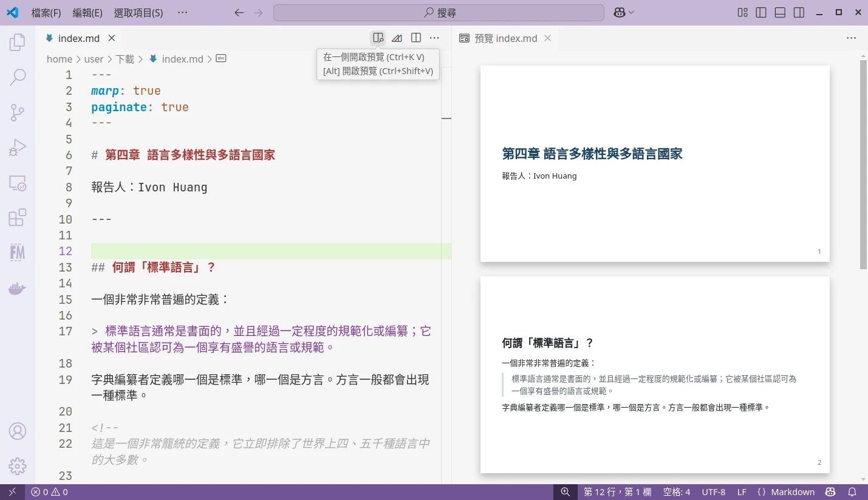Open the Source Control view
868x500 pixels.
pyautogui.click(x=18, y=112)
